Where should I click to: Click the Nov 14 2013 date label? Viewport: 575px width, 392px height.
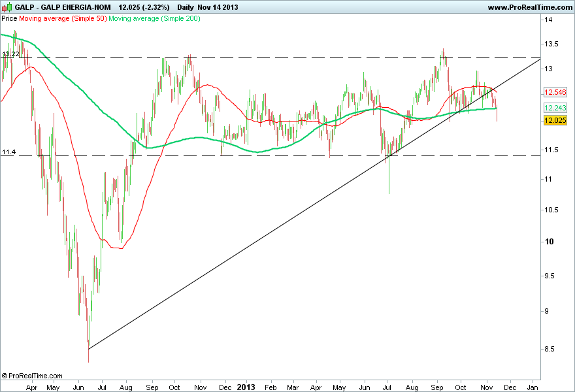[x=218, y=7]
